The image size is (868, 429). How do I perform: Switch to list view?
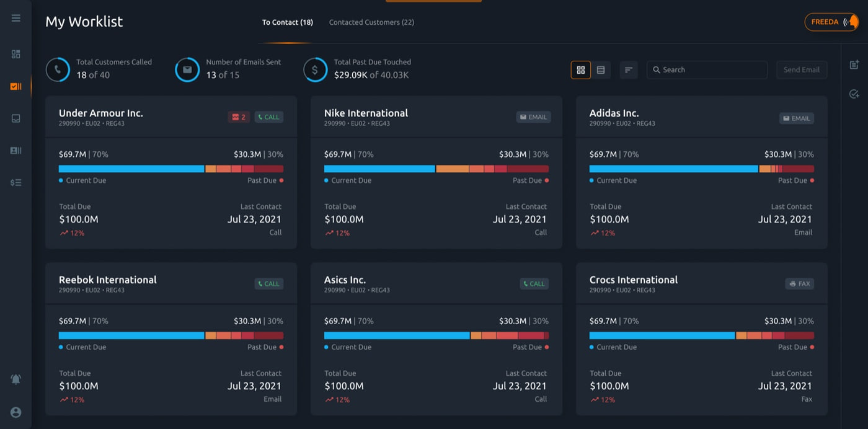(601, 70)
